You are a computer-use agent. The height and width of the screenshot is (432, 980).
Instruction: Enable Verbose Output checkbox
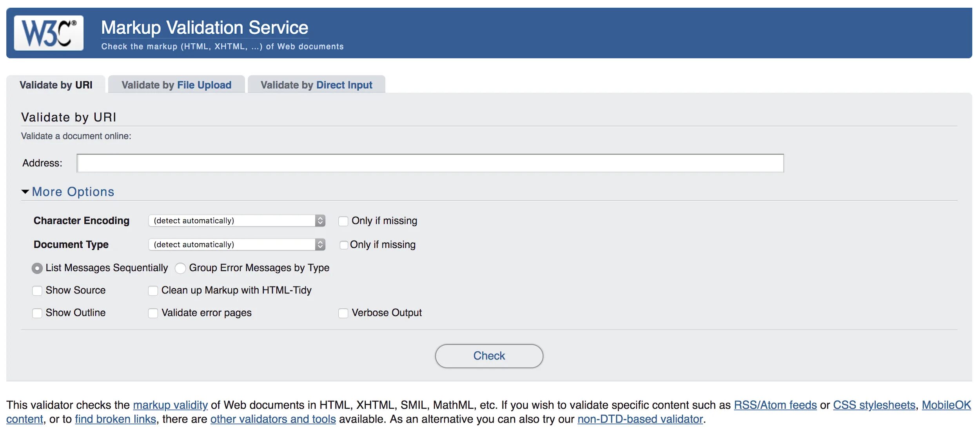coord(343,313)
